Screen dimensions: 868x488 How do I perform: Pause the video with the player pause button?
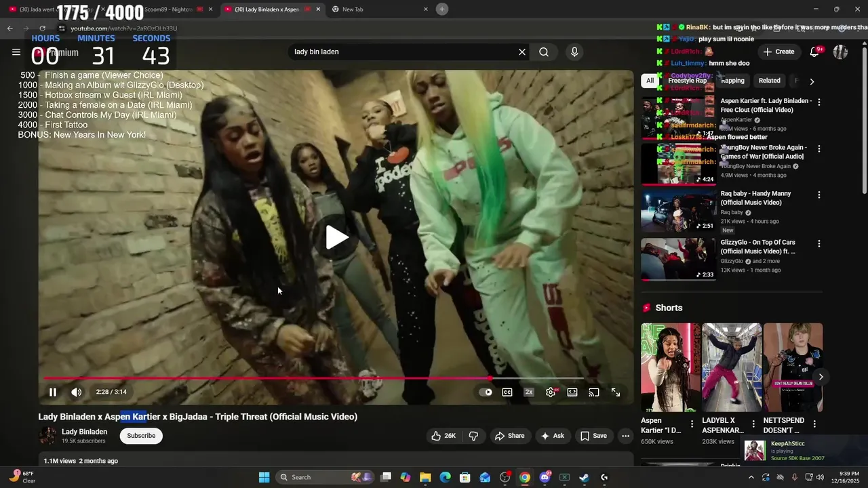pos(53,392)
